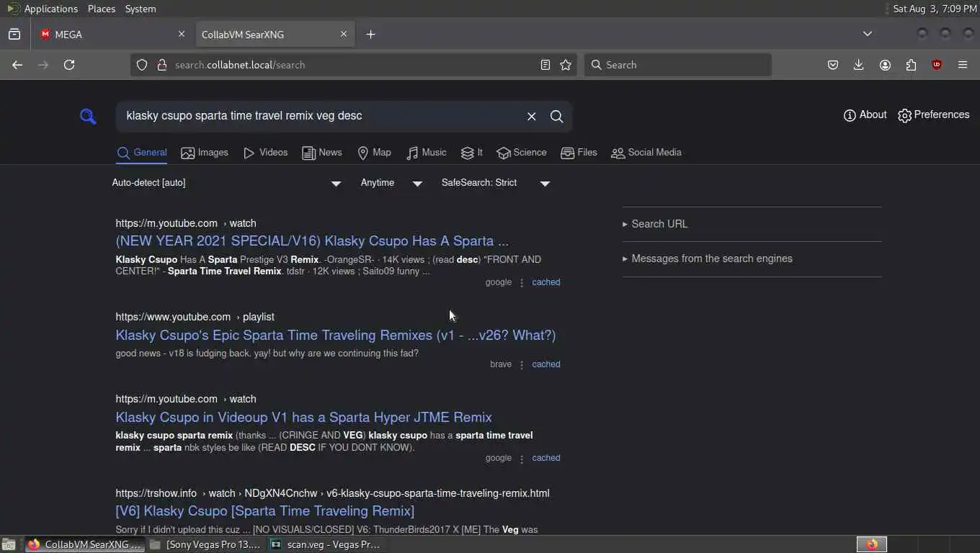Screen dimensions: 980x553
Task: Close the CollabVM SearXNG tab
Action: (x=344, y=34)
